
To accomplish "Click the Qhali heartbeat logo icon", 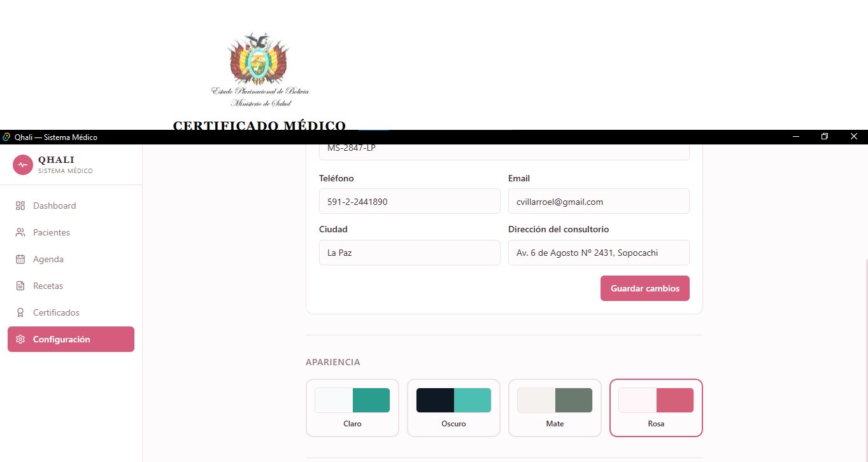I will (x=23, y=164).
